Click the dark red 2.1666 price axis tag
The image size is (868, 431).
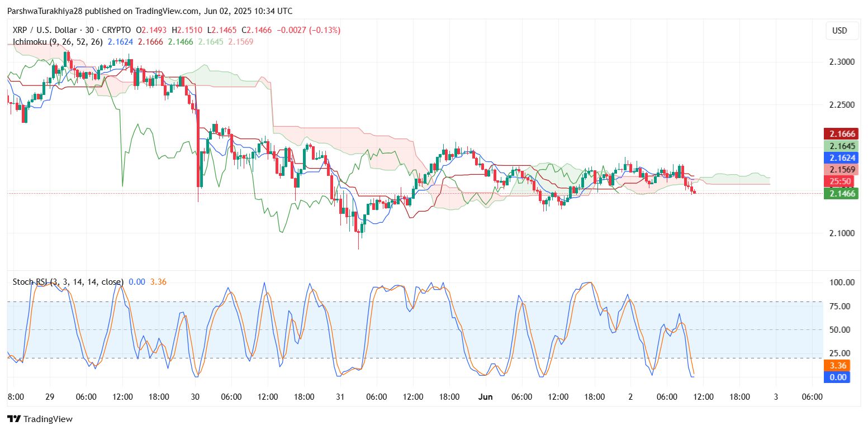coord(841,134)
